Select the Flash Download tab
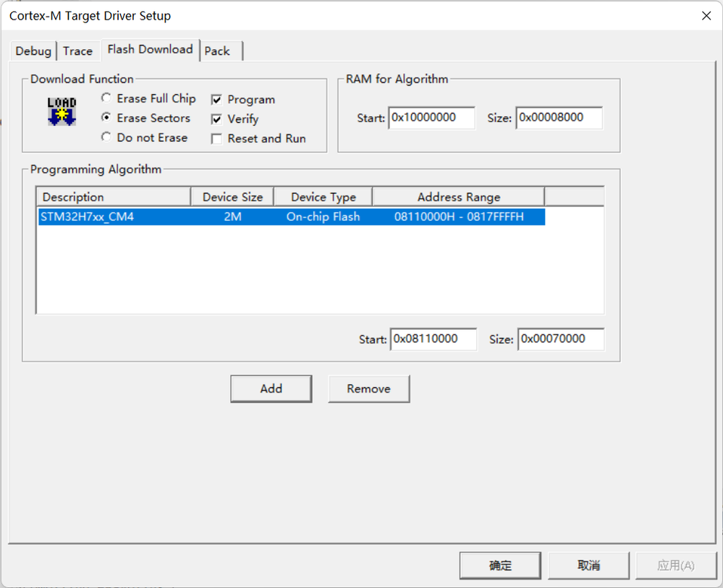Viewport: 723px width, 588px height. 150,49
